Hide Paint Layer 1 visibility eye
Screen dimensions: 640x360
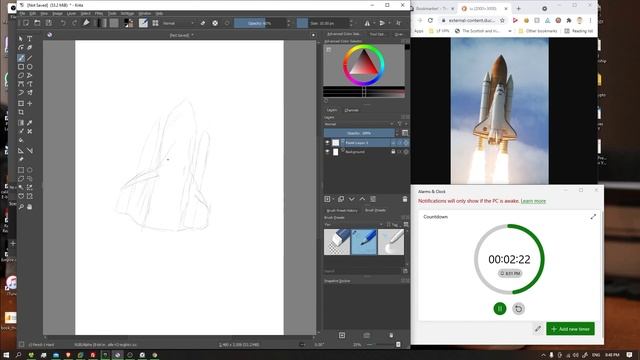click(327, 143)
